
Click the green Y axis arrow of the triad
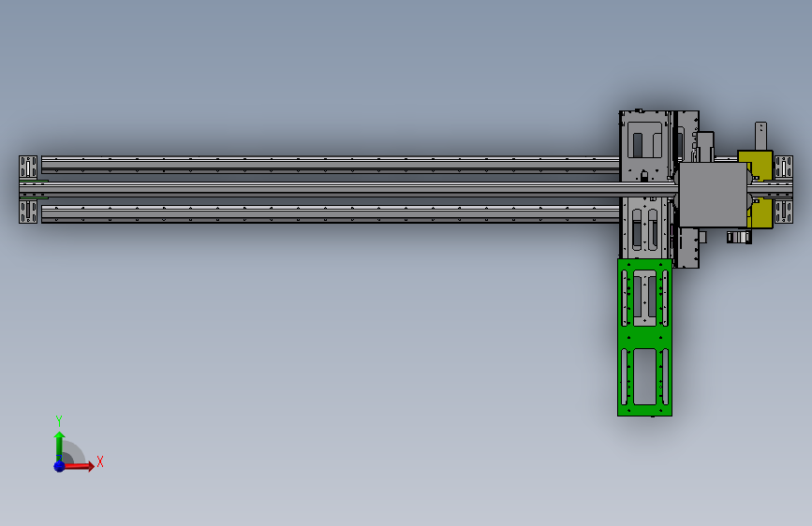click(x=59, y=446)
